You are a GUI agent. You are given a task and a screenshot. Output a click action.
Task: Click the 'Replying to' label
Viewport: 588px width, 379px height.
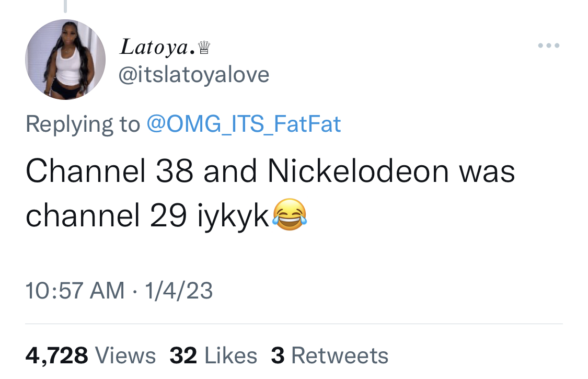pyautogui.click(x=83, y=124)
